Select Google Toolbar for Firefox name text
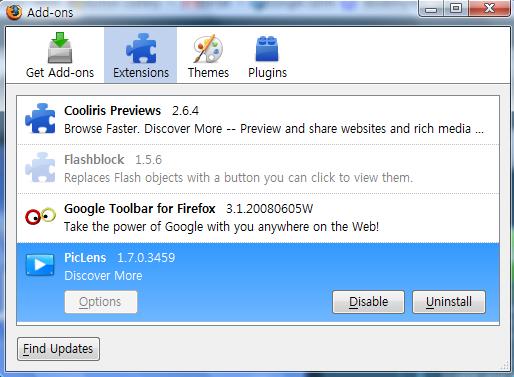Screen dimensions: 514x377 (140, 209)
